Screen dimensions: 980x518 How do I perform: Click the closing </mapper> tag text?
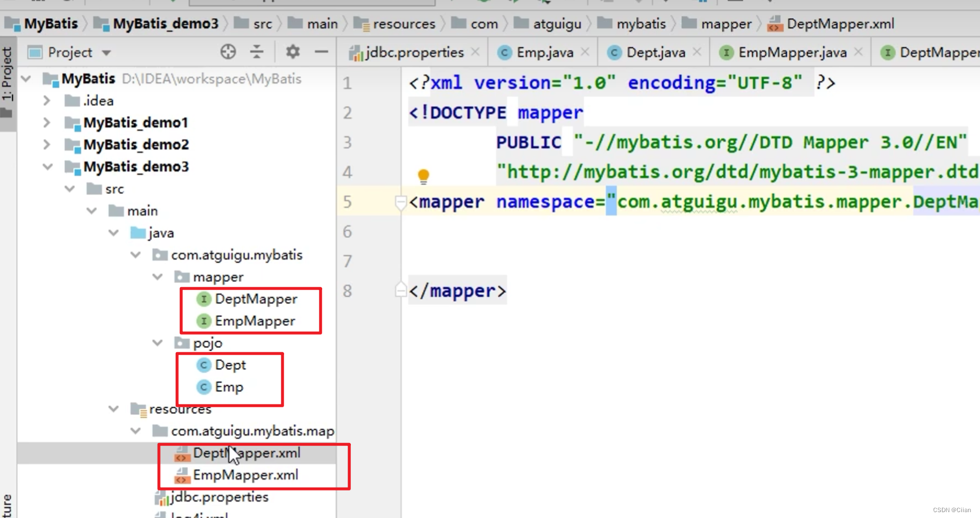[457, 291]
